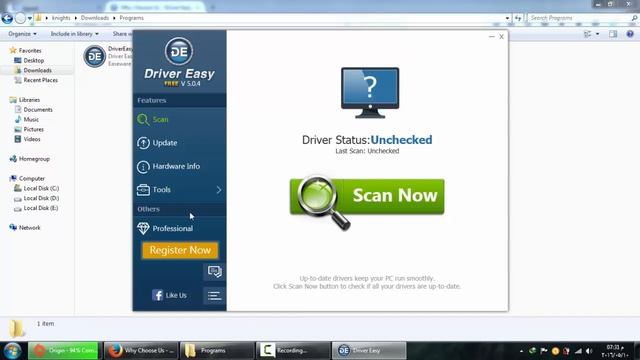Image resolution: width=640 pixels, height=360 pixels.
Task: Close the Driver Easy window
Action: click(502, 37)
